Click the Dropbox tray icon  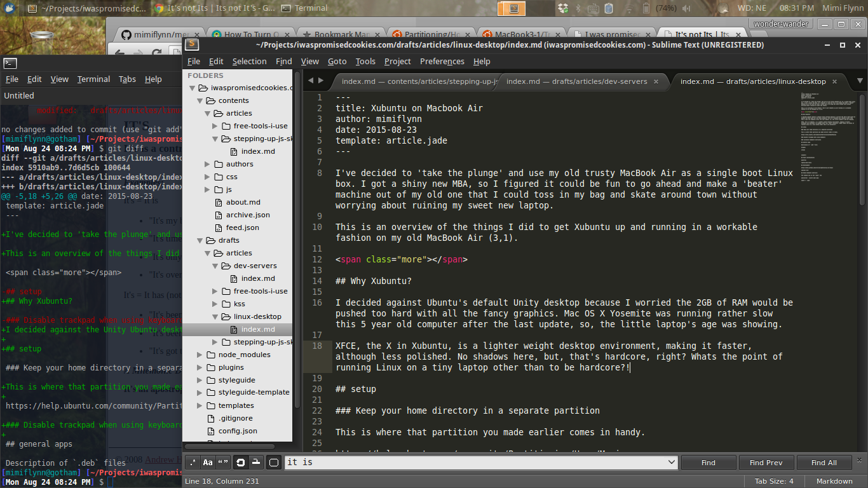(x=562, y=9)
